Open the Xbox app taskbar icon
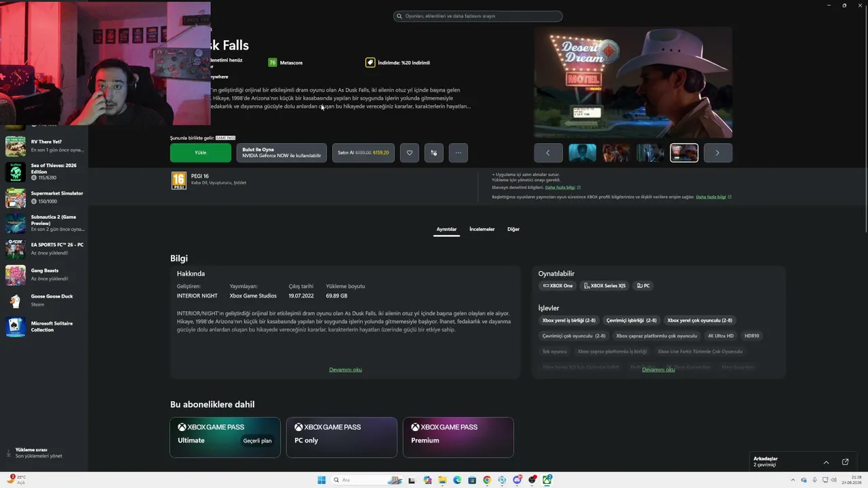The image size is (868, 488). coord(547,480)
